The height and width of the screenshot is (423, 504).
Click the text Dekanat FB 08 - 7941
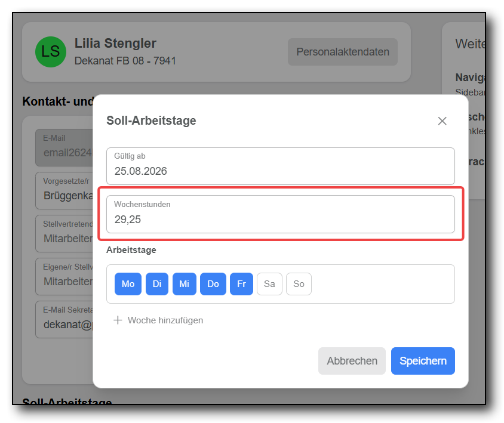click(x=125, y=61)
